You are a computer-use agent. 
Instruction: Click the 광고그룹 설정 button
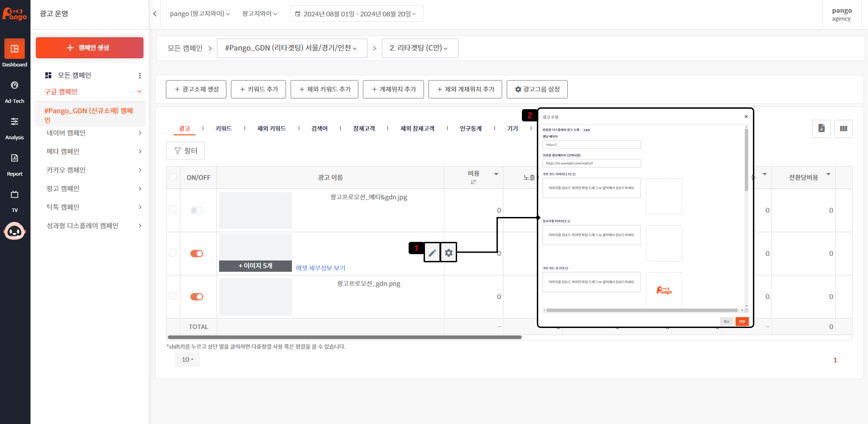pos(537,89)
